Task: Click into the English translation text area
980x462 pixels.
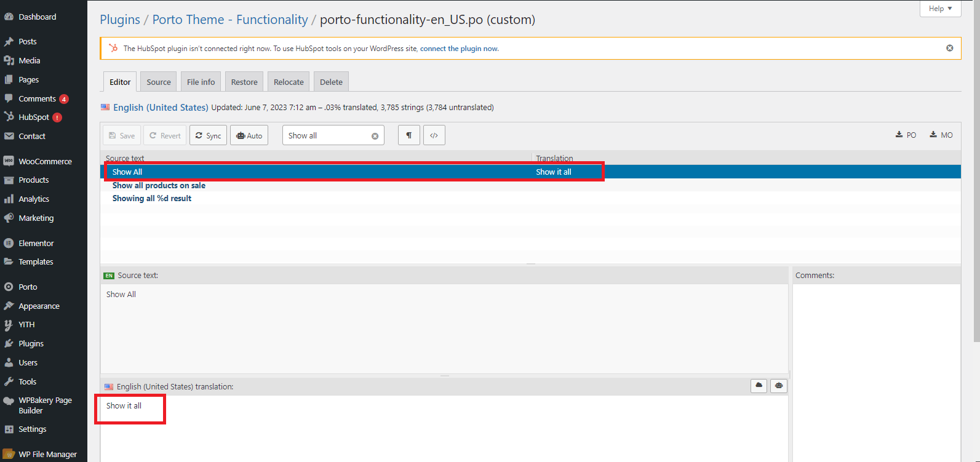Action: (x=444, y=428)
